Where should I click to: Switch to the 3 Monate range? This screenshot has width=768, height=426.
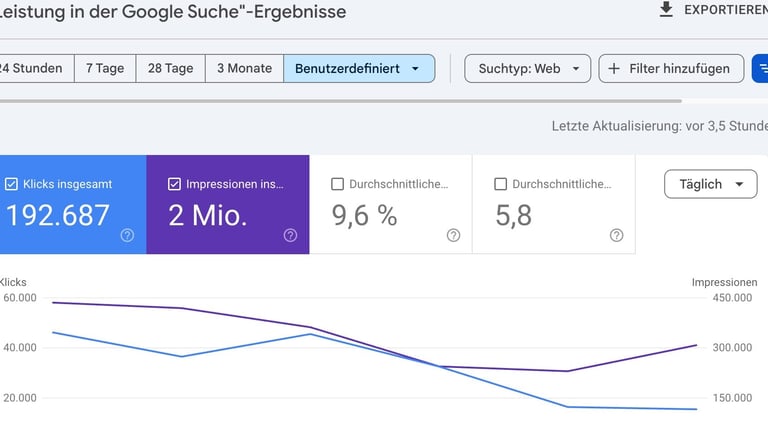244,69
